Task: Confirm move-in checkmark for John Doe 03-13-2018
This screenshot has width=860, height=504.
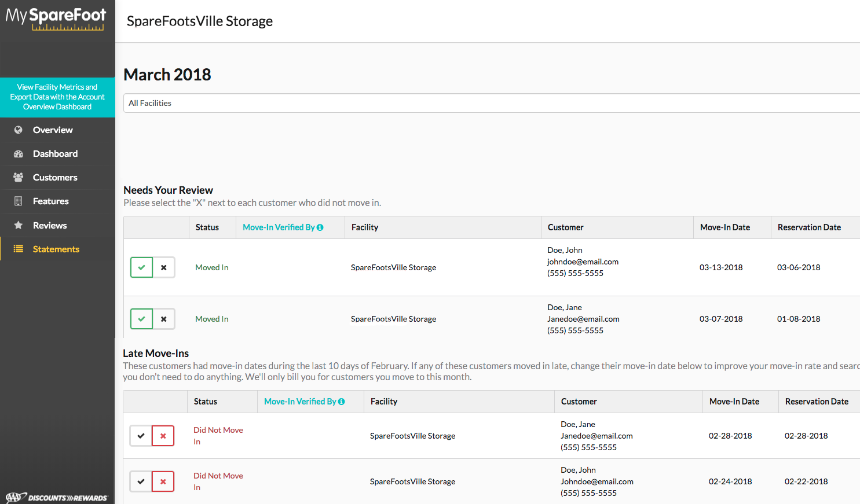Action: pos(141,267)
